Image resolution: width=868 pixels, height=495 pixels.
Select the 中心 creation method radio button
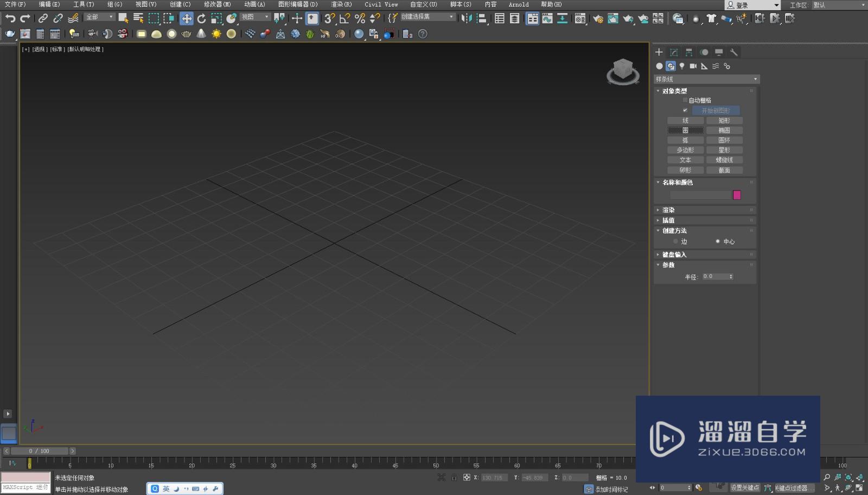(718, 242)
